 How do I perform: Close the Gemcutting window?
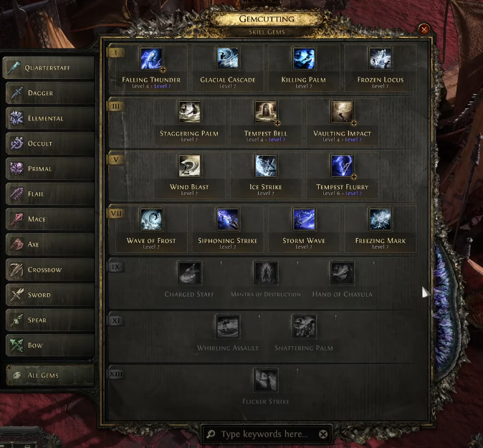424,29
